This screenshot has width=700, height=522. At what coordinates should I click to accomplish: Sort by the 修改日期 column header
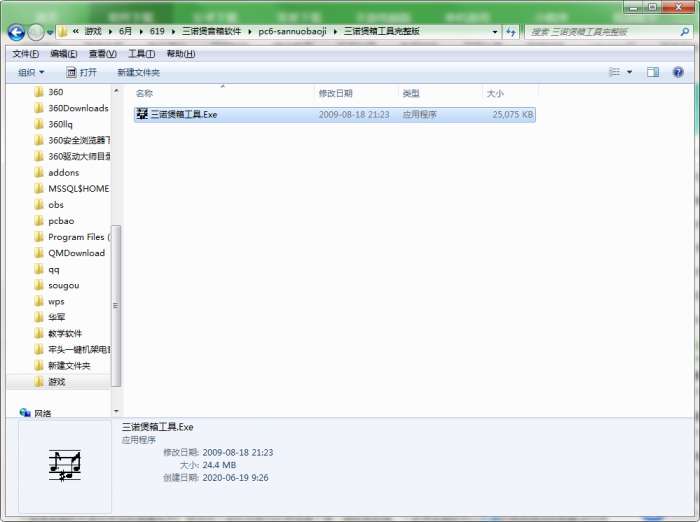336,93
